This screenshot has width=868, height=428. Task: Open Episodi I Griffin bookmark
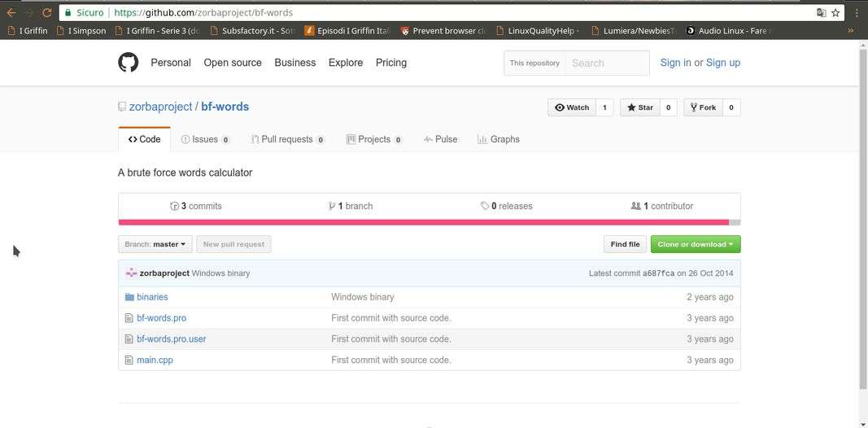[x=347, y=31]
